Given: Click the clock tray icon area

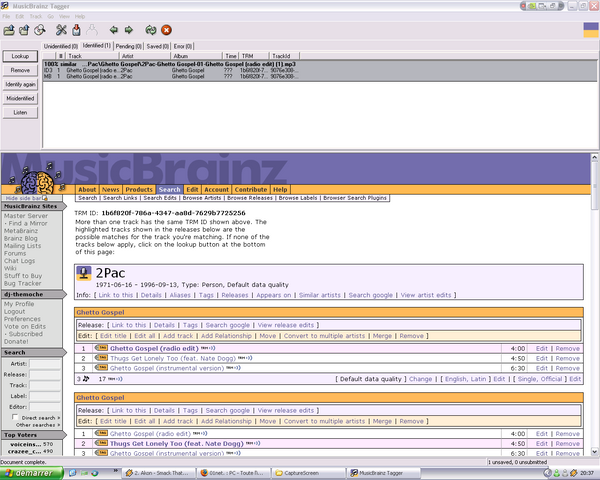Looking at the screenshot, I should 586,473.
